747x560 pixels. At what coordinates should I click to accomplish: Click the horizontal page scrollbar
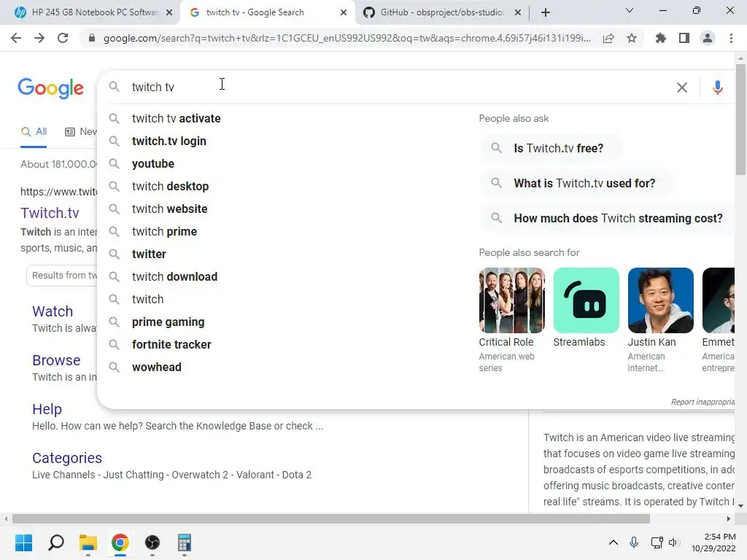(331, 518)
